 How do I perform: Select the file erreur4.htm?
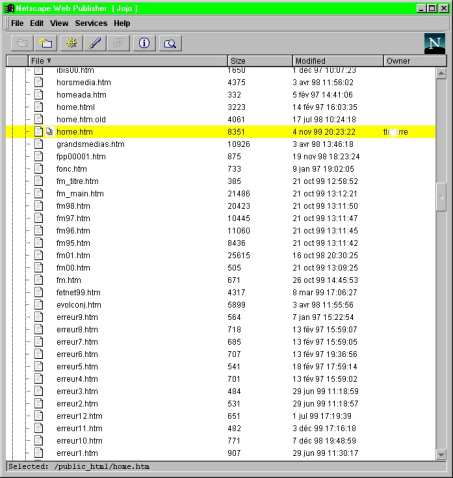(77, 379)
